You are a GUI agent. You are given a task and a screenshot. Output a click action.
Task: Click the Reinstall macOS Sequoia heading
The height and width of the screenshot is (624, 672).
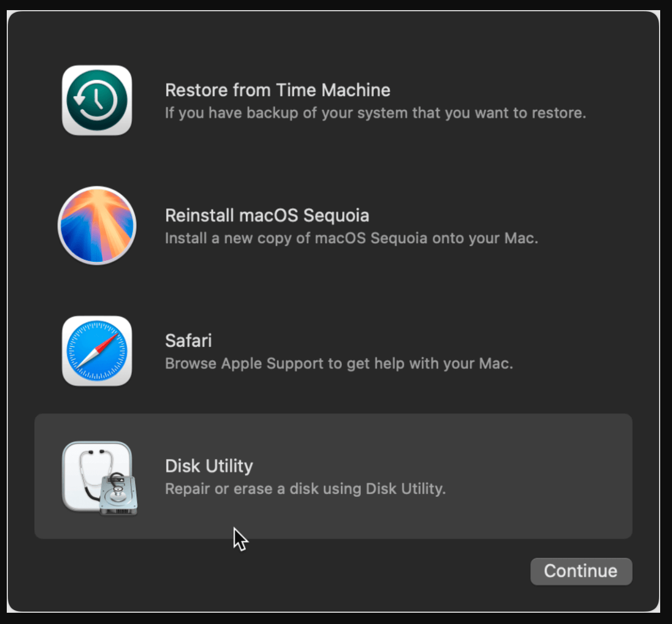(x=267, y=215)
